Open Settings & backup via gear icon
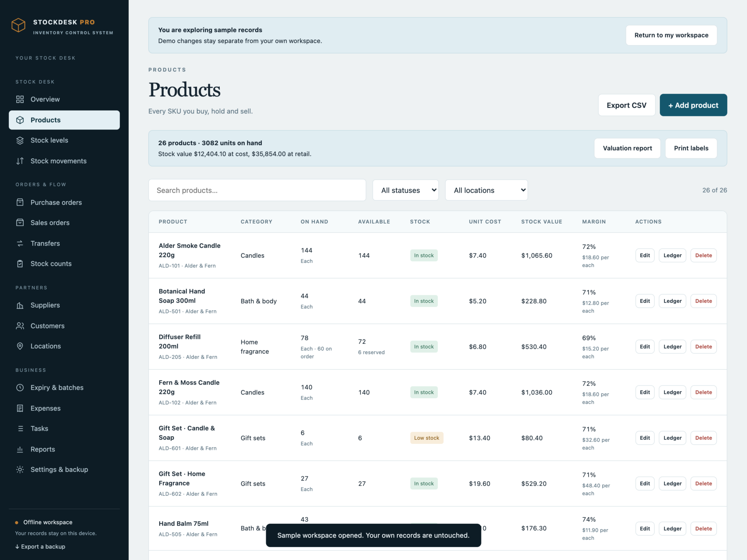747x560 pixels. coord(20,469)
